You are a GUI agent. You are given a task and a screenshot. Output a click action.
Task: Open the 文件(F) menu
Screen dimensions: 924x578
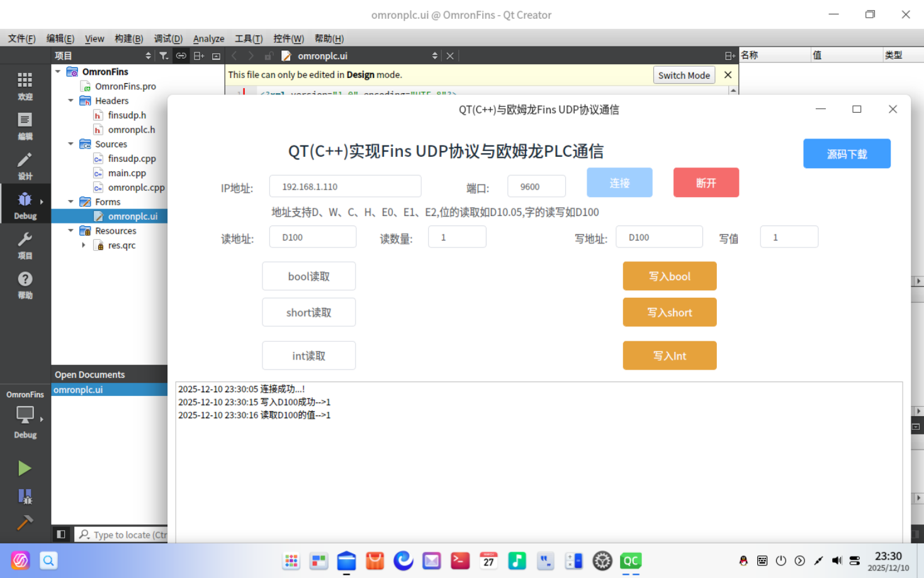[21, 38]
